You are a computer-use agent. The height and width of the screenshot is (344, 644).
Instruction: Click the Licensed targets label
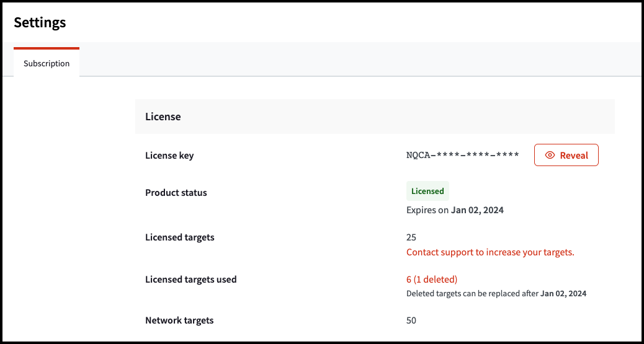click(180, 237)
